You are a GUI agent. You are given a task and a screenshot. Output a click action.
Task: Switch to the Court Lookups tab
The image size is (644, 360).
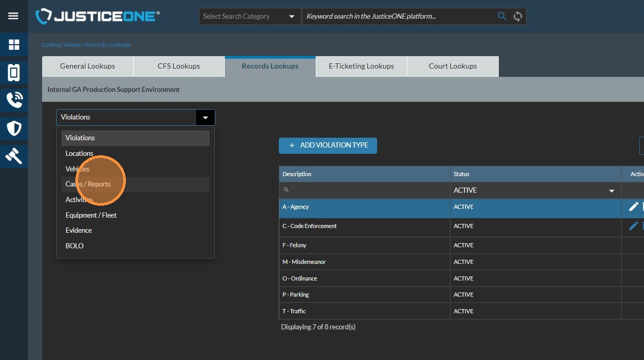tap(453, 66)
